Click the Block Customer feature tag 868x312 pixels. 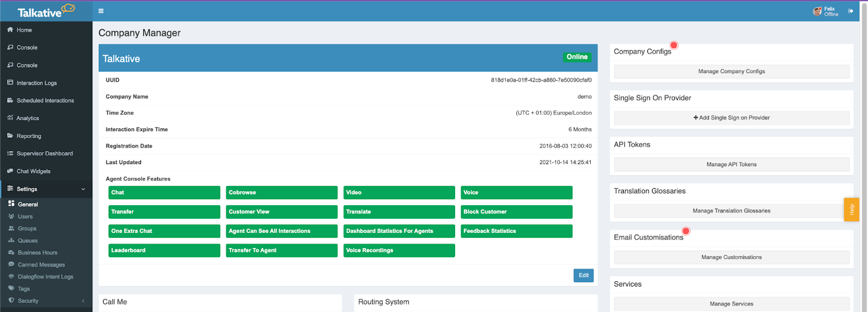(516, 212)
